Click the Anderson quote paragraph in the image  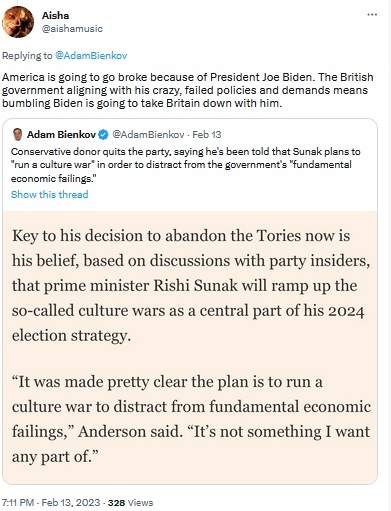191,419
